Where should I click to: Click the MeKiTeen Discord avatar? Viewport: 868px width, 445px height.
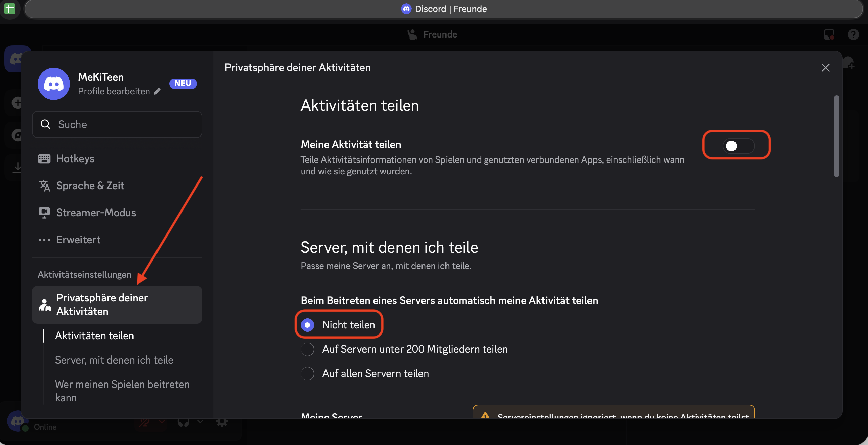click(x=54, y=84)
